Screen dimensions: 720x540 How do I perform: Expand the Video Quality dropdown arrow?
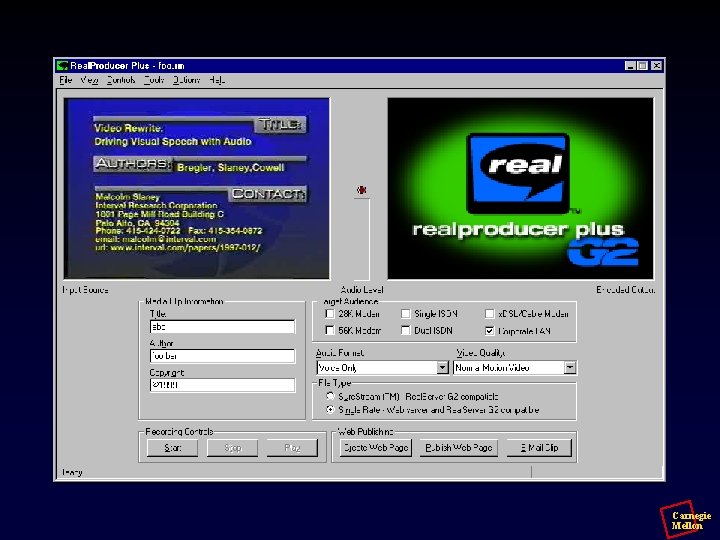pos(570,367)
